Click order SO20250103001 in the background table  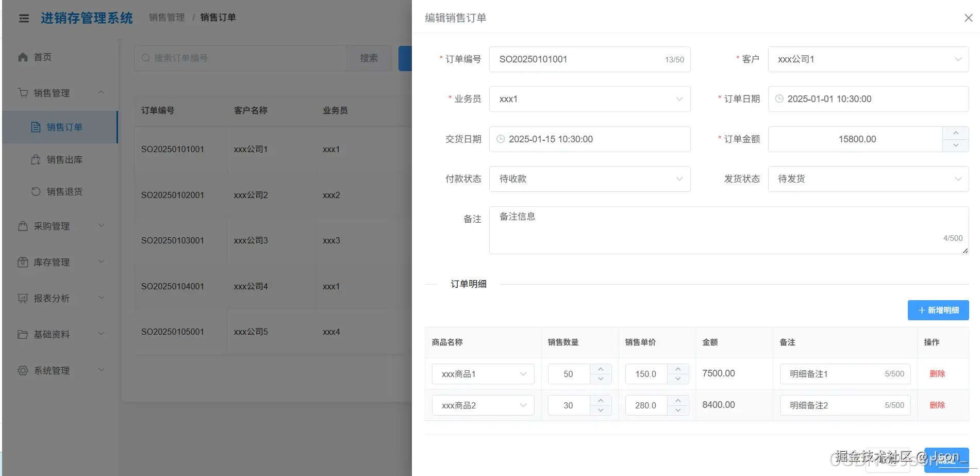point(173,241)
